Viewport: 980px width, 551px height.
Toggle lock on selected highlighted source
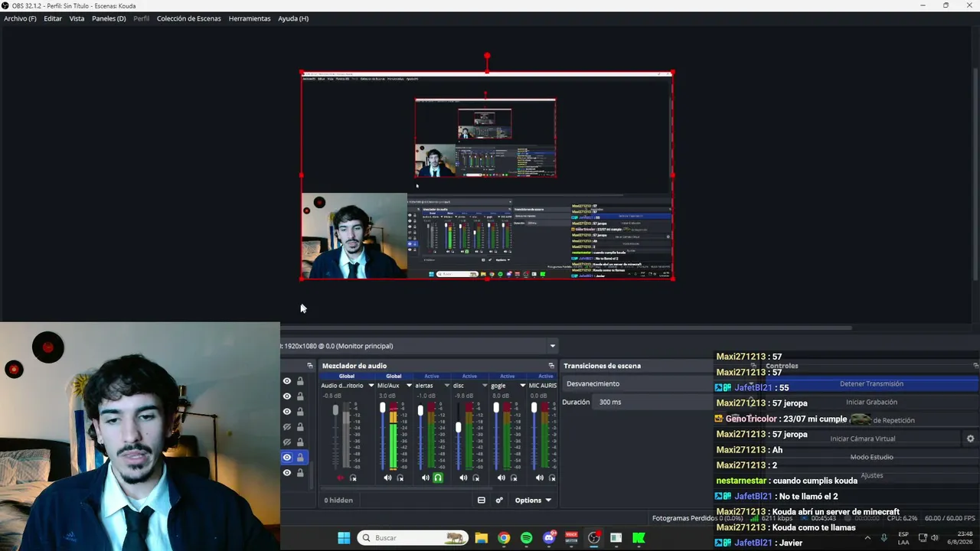point(300,458)
